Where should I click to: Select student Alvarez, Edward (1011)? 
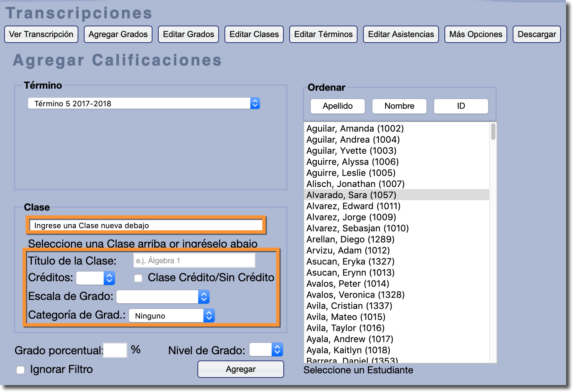[353, 206]
